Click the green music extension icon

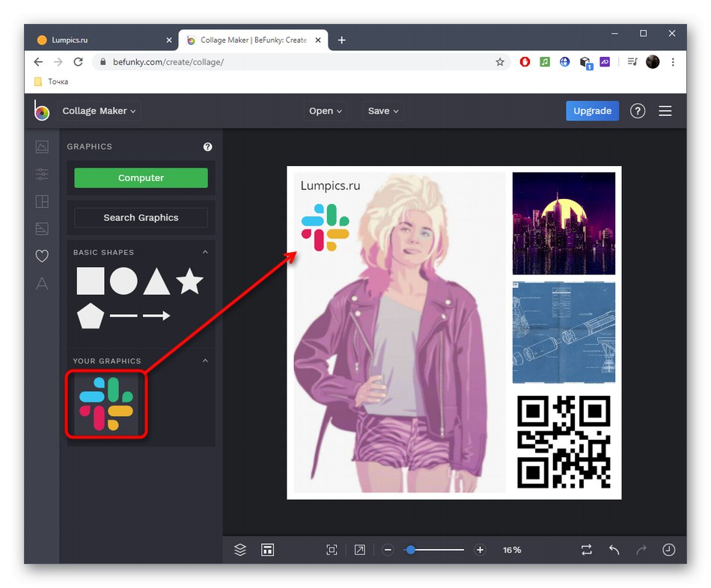pos(545,61)
